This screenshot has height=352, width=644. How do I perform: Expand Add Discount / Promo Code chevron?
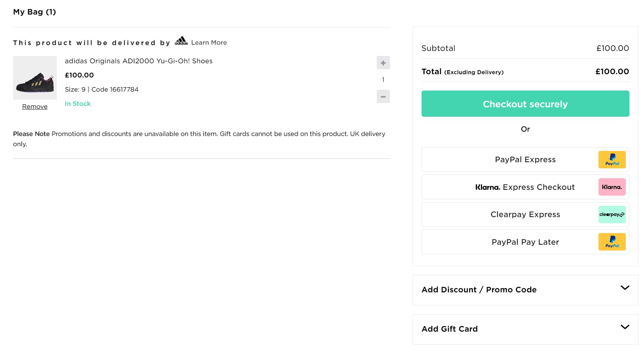point(625,288)
